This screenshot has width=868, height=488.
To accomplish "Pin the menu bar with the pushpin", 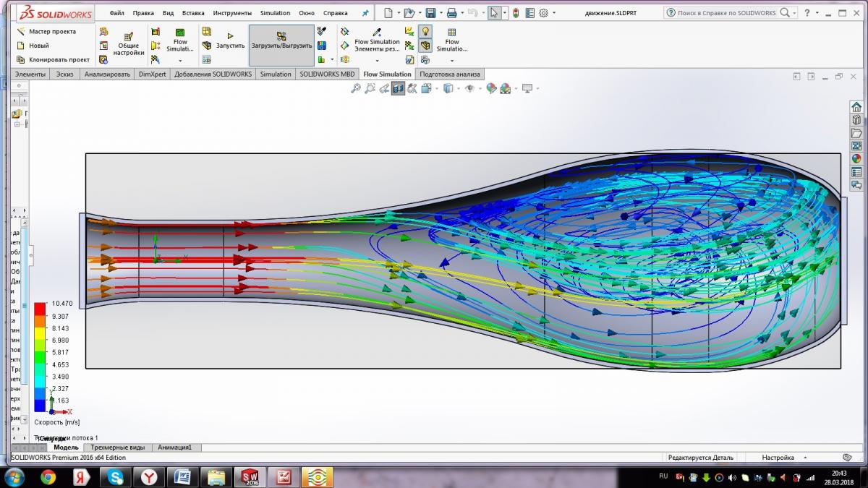I will pos(365,13).
